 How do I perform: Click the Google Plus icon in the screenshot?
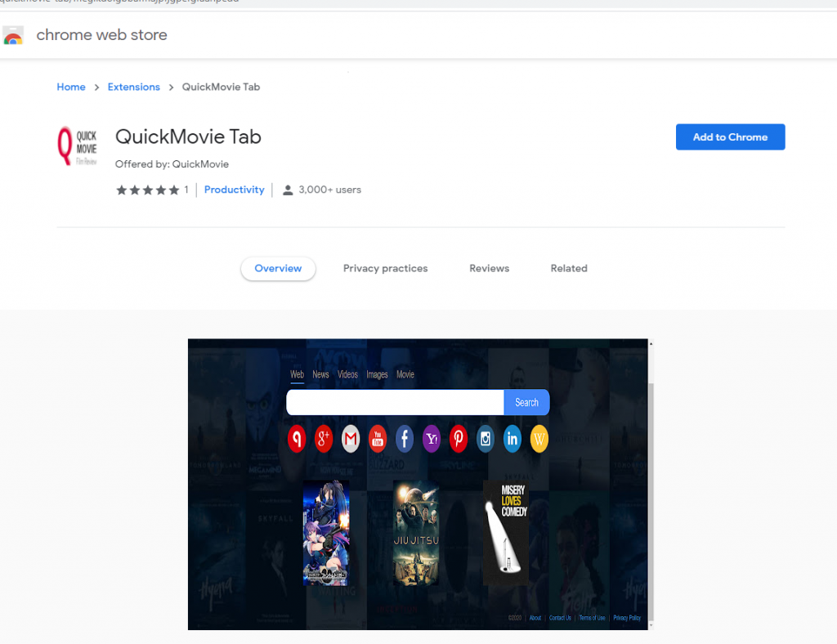(324, 439)
